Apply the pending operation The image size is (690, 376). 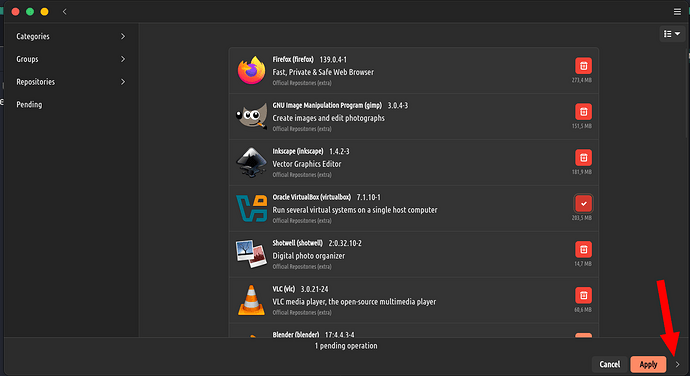648,365
